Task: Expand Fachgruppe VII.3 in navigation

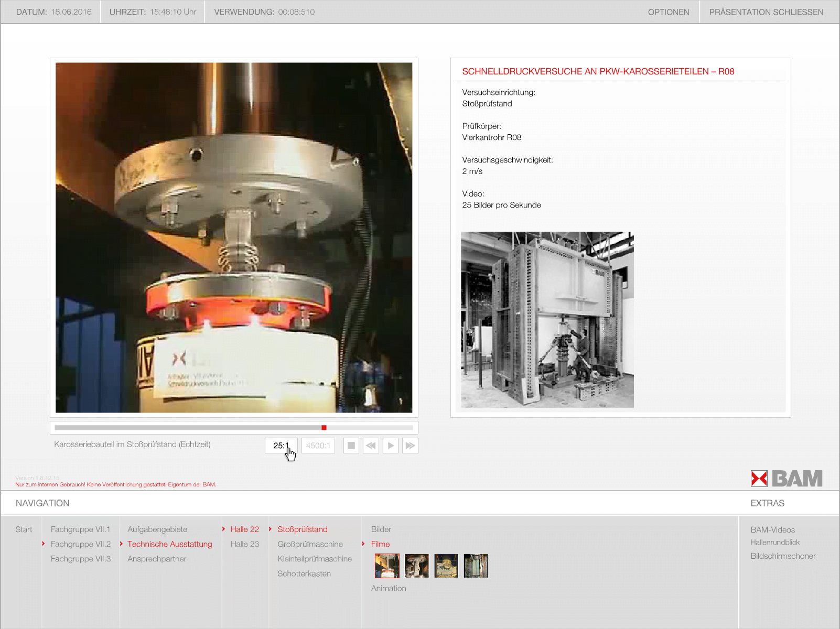Action: [x=81, y=559]
